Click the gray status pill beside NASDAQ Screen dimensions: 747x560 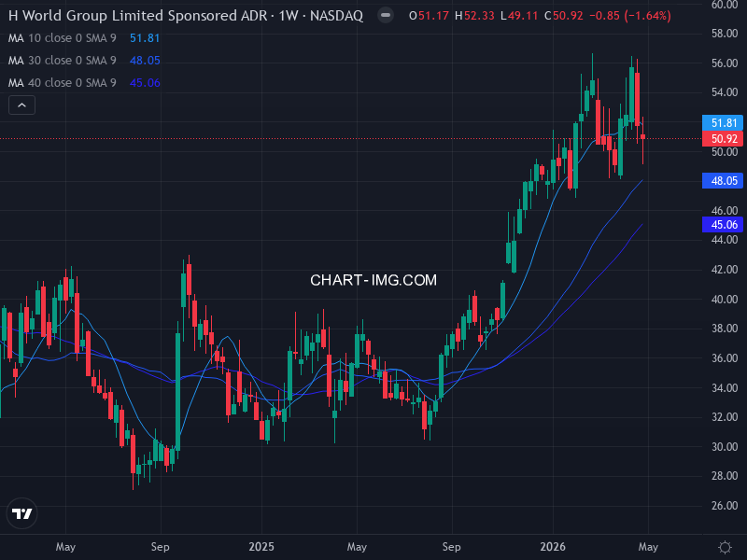point(386,16)
